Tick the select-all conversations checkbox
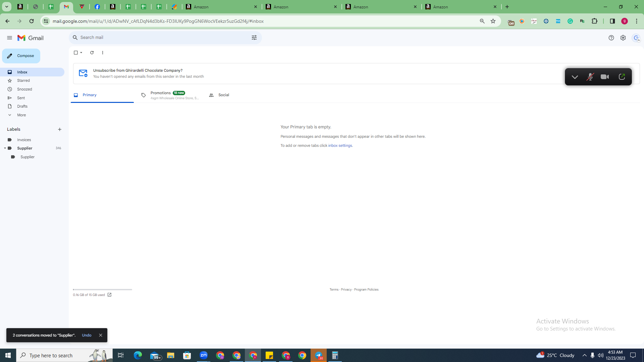Screen dimensions: 644x362 [x=76, y=53]
